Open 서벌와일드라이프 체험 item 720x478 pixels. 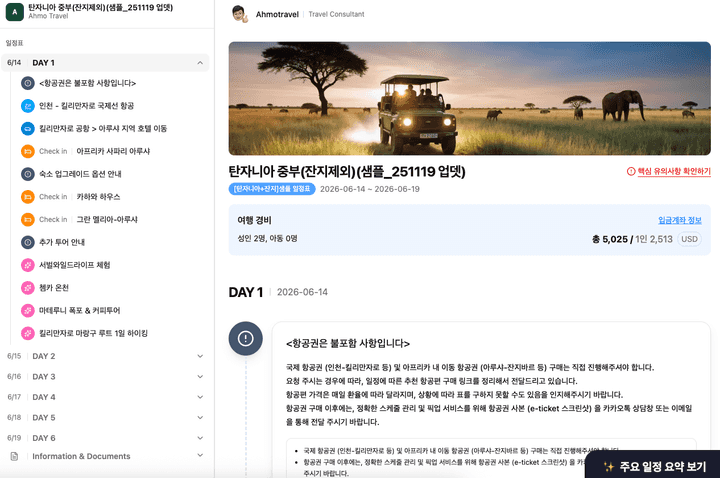74,265
